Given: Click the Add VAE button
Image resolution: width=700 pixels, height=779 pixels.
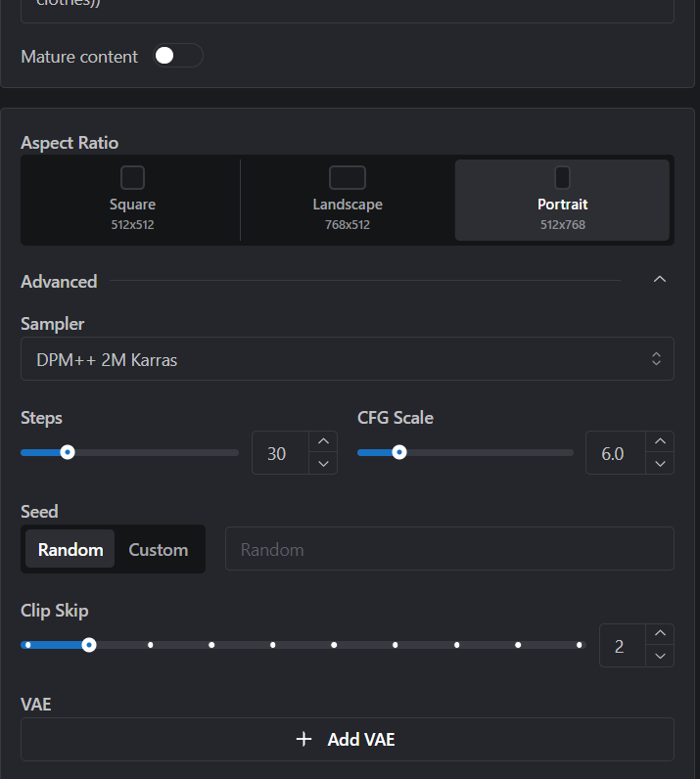Looking at the screenshot, I should pyautogui.click(x=348, y=739).
